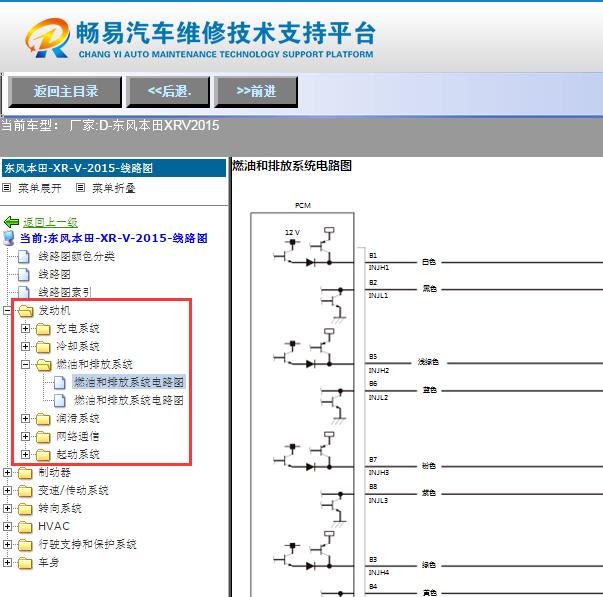This screenshot has width=603, height=597.
Task: Expand the 起动系统 node
Action: 25,454
